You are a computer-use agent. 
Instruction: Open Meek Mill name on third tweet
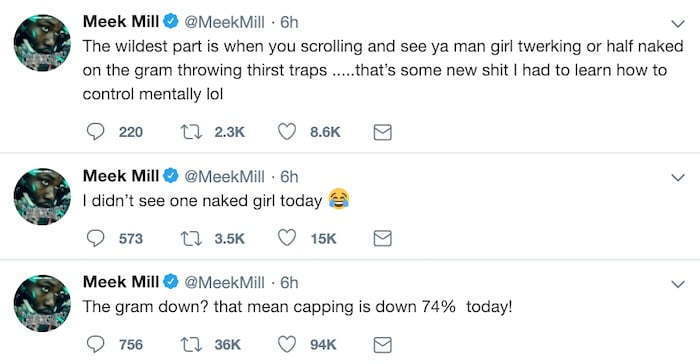[121, 281]
